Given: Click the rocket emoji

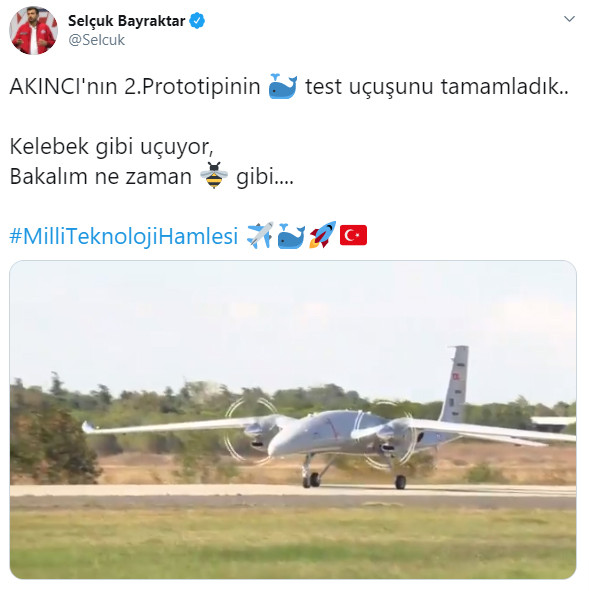Looking at the screenshot, I should [x=322, y=235].
